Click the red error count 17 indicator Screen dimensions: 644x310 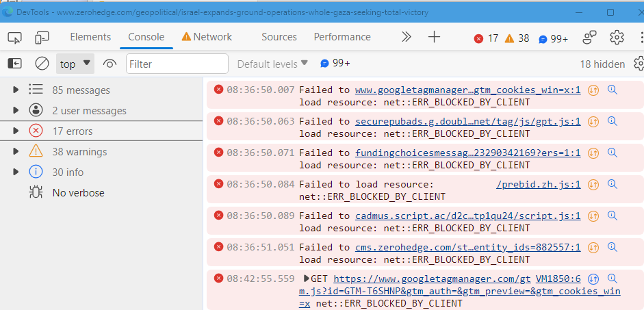tap(486, 38)
